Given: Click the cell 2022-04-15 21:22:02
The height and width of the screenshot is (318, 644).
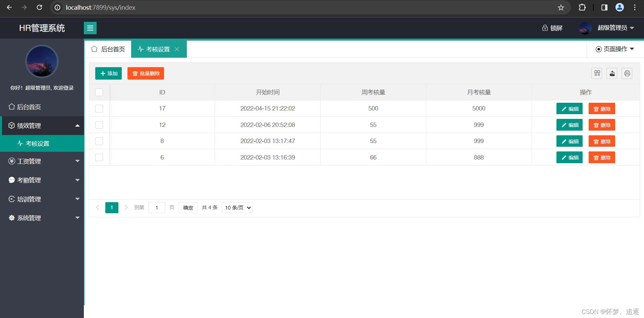Looking at the screenshot, I should click(x=268, y=108).
